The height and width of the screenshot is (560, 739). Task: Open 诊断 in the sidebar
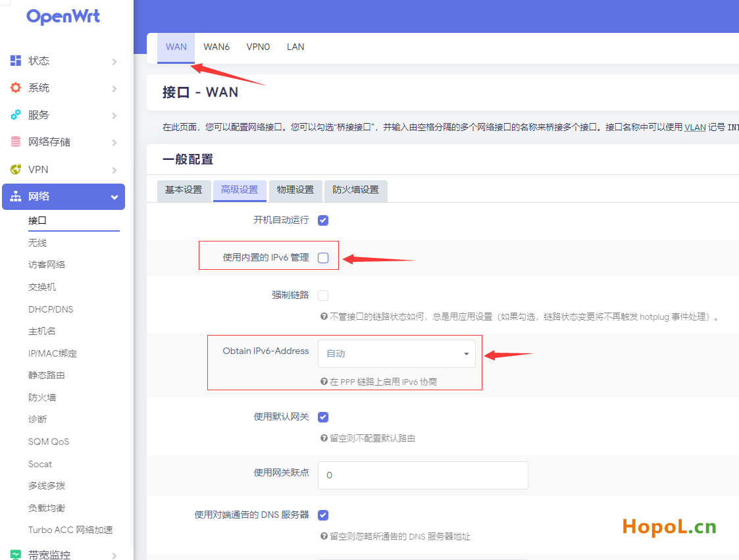pyautogui.click(x=38, y=419)
